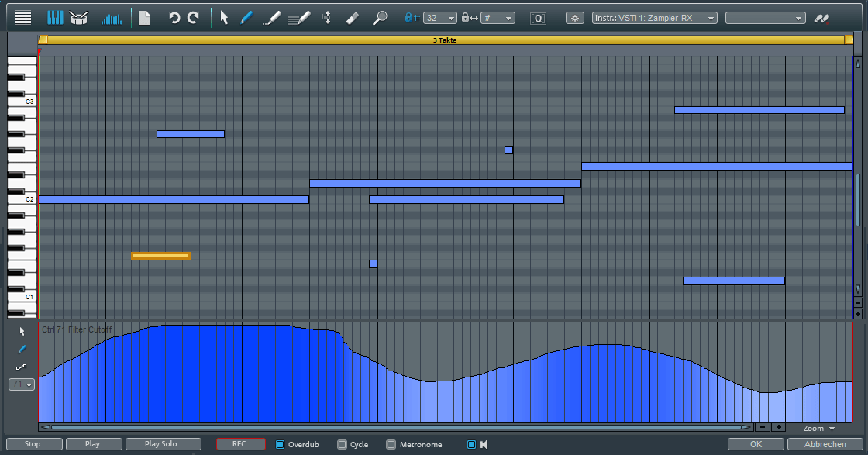
Task: Activate the magnifier zoom tool
Action: click(380, 17)
